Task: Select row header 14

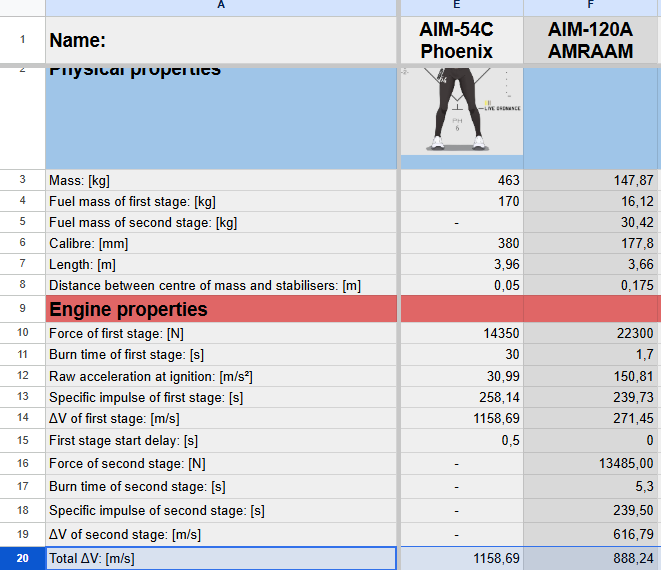Action: pos(22,418)
